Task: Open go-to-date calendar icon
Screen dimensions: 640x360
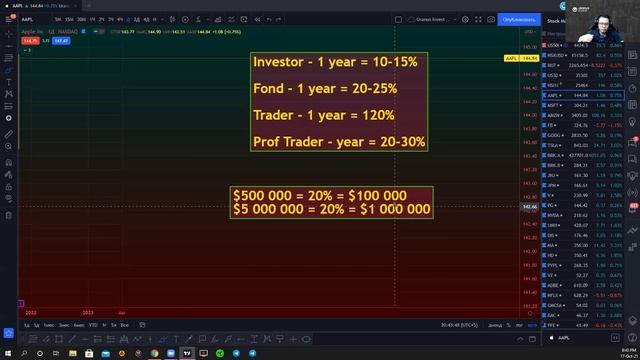Action: pos(142,325)
